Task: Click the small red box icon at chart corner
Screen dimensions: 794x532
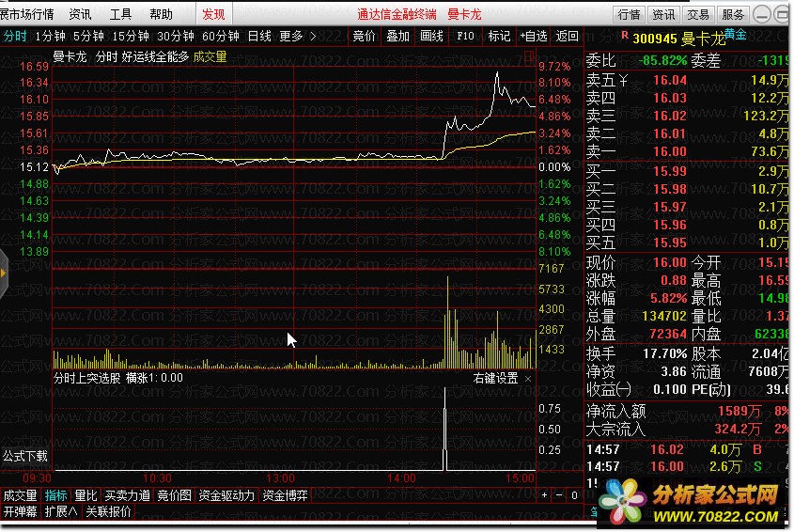Action: point(529,56)
